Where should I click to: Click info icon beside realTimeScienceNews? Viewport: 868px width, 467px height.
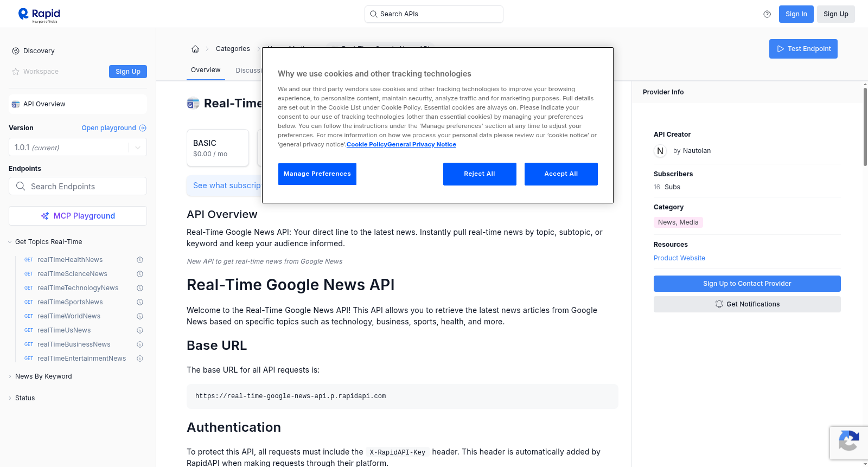[140, 274]
